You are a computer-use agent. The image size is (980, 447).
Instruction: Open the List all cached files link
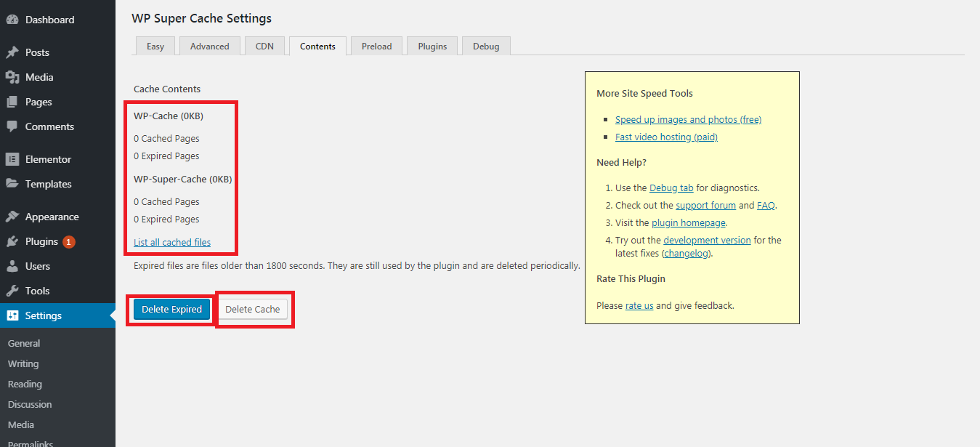(x=172, y=242)
